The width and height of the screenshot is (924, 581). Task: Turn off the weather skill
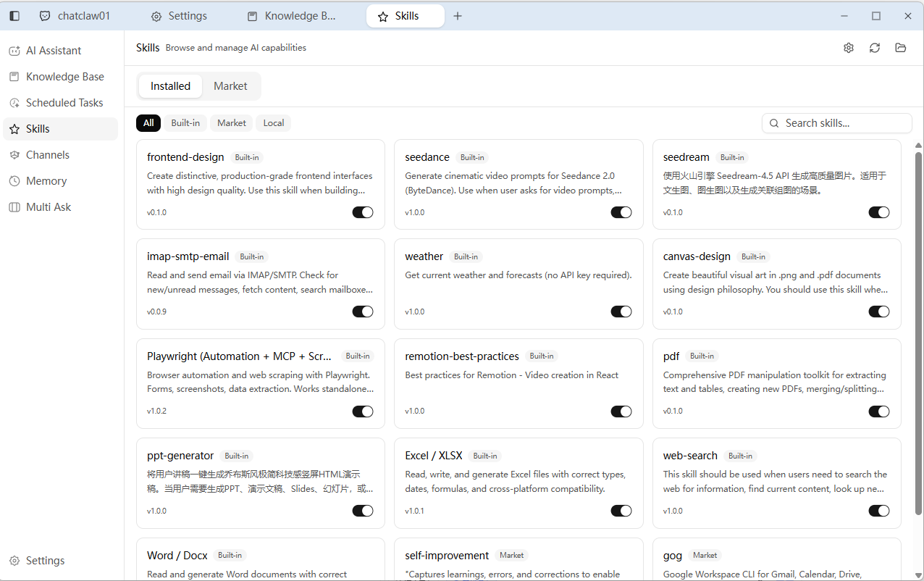point(621,312)
